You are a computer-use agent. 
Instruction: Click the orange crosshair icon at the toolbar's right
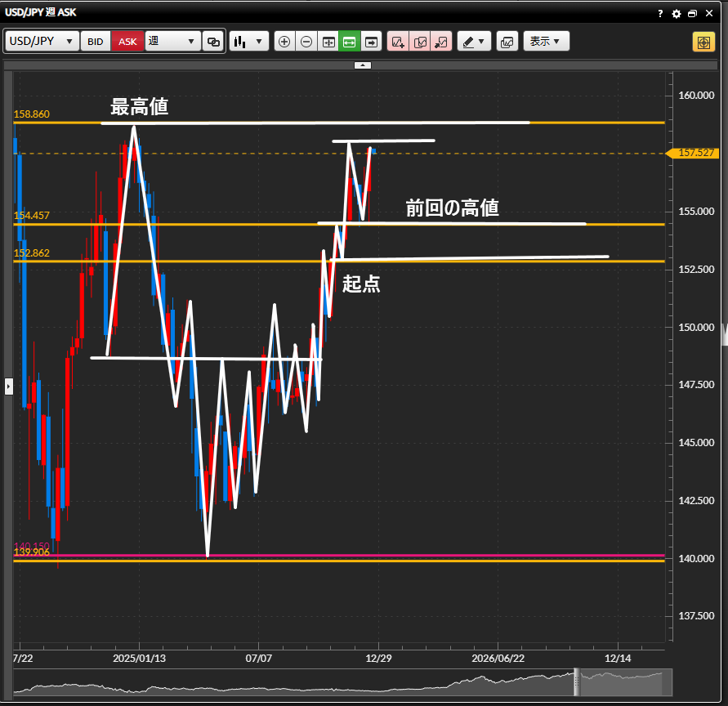click(x=703, y=42)
